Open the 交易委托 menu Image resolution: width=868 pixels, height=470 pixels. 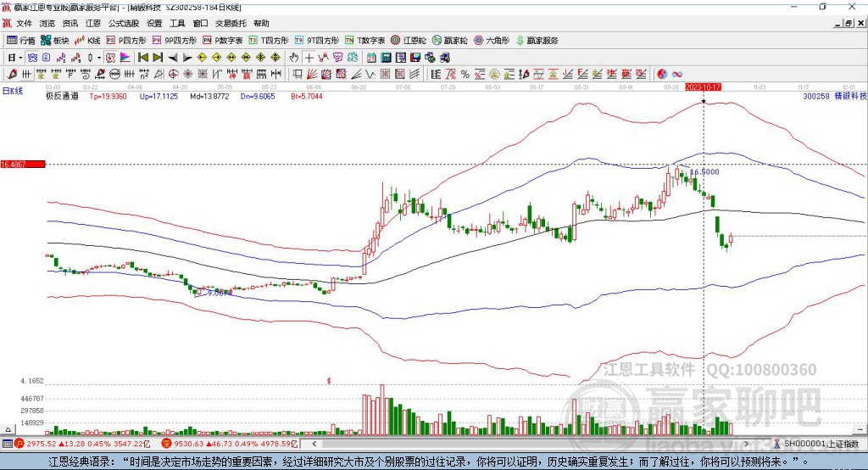coord(231,23)
